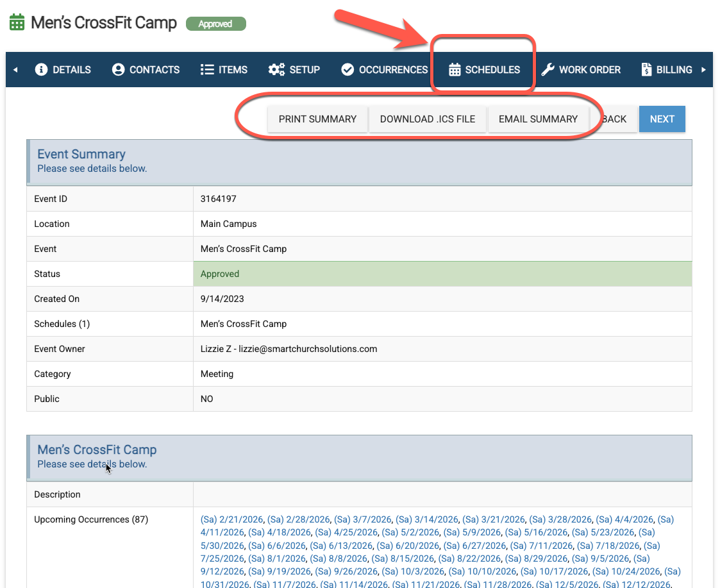The image size is (720, 588).
Task: Click the checkmark icon beside Occurrences
Action: [347, 70]
